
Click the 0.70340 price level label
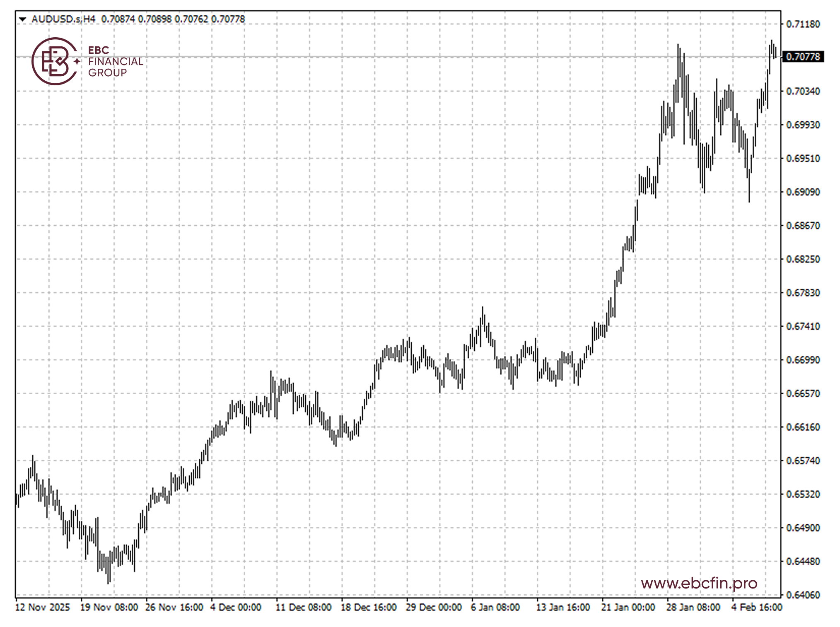point(803,91)
